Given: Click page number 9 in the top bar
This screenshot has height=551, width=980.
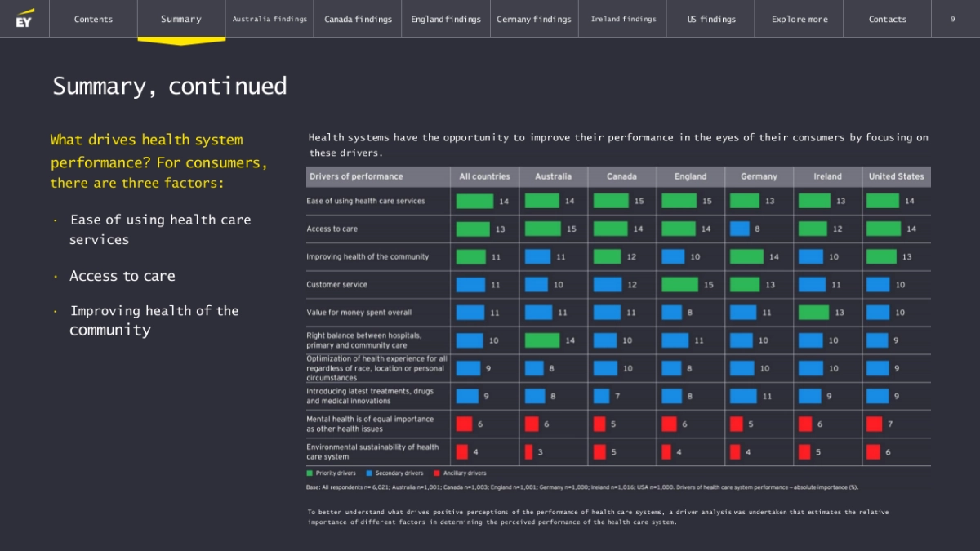Looking at the screenshot, I should [952, 19].
